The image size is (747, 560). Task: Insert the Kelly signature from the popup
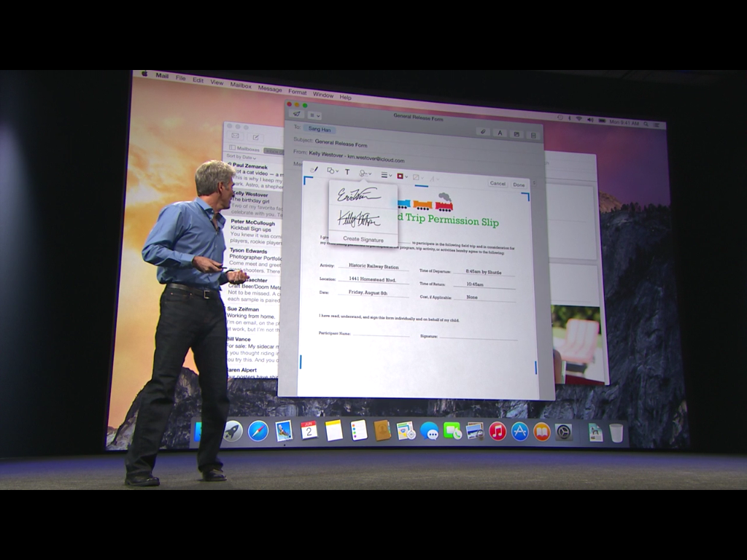[359, 219]
